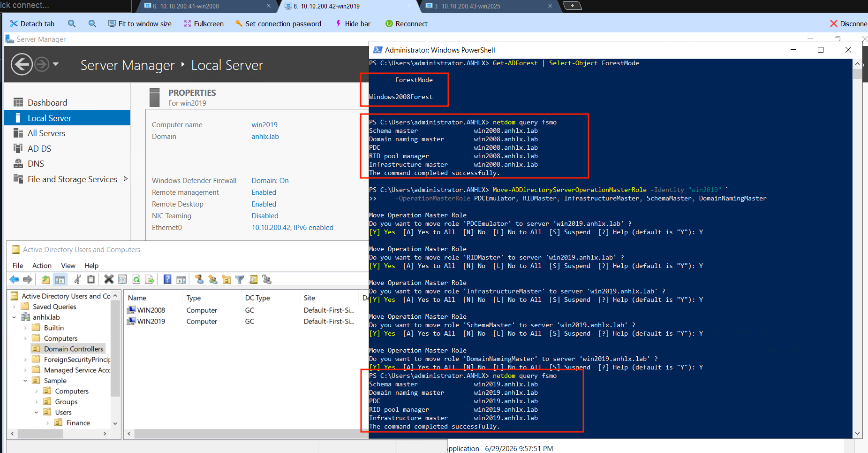868x453 pixels.
Task: Create new organizational unit icon
Action: click(226, 280)
